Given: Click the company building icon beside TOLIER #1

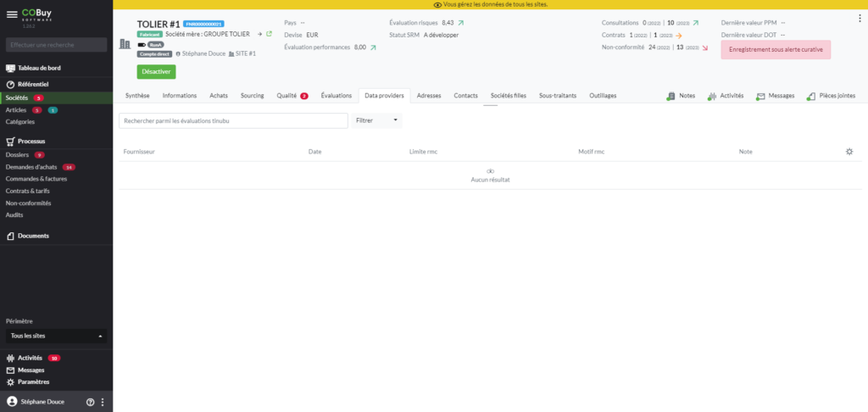Looking at the screenshot, I should tap(125, 42).
